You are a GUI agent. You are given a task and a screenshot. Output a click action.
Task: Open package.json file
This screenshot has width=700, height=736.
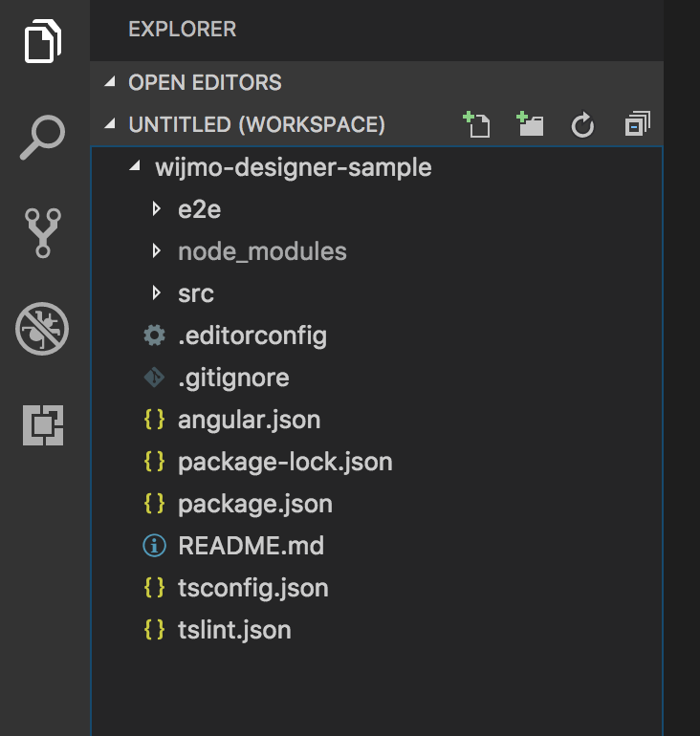coord(254,505)
